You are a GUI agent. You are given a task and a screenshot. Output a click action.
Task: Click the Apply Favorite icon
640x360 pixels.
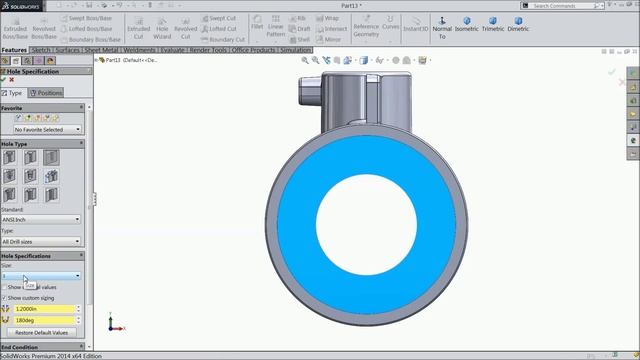(18, 118)
